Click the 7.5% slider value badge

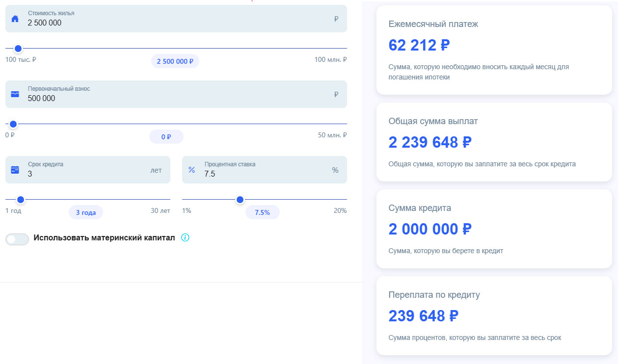pos(262,212)
